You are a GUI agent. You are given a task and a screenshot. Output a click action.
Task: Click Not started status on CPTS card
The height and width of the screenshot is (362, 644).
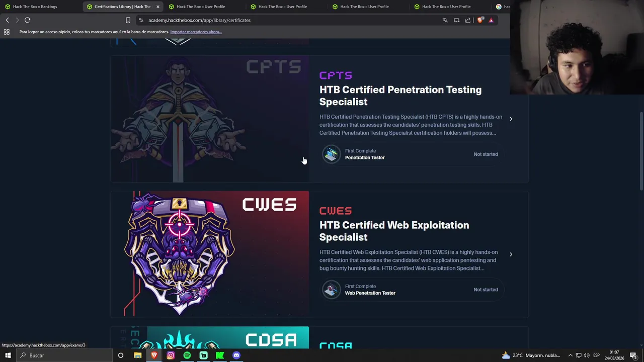tap(486, 154)
